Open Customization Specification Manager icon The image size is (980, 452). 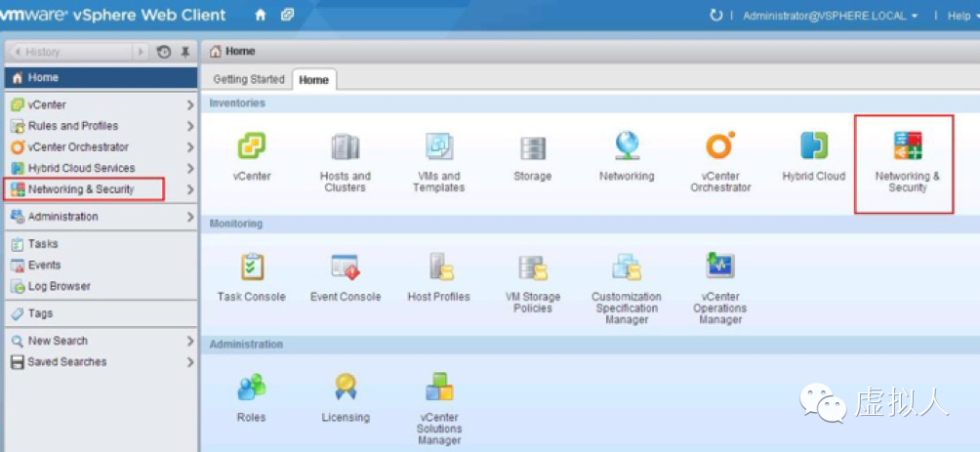pyautogui.click(x=627, y=267)
